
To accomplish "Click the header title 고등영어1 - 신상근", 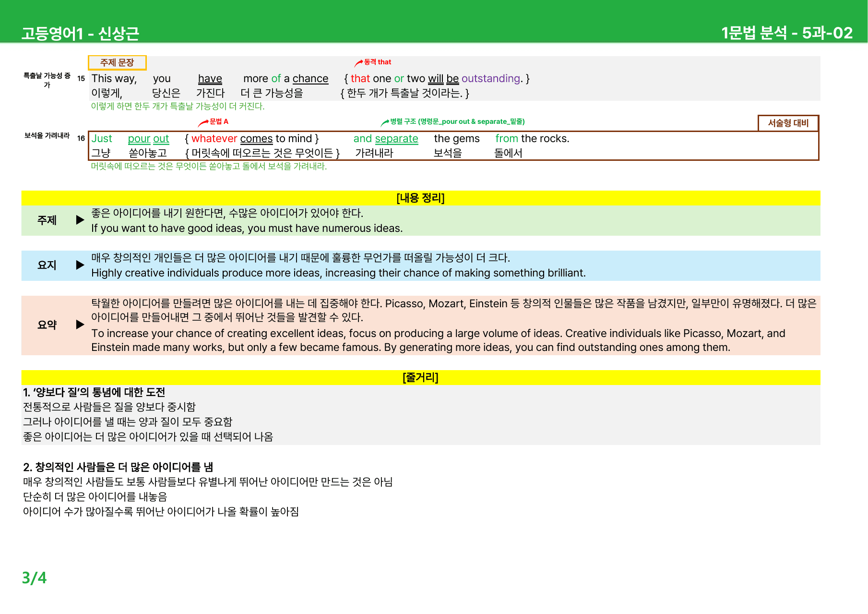I will [80, 33].
